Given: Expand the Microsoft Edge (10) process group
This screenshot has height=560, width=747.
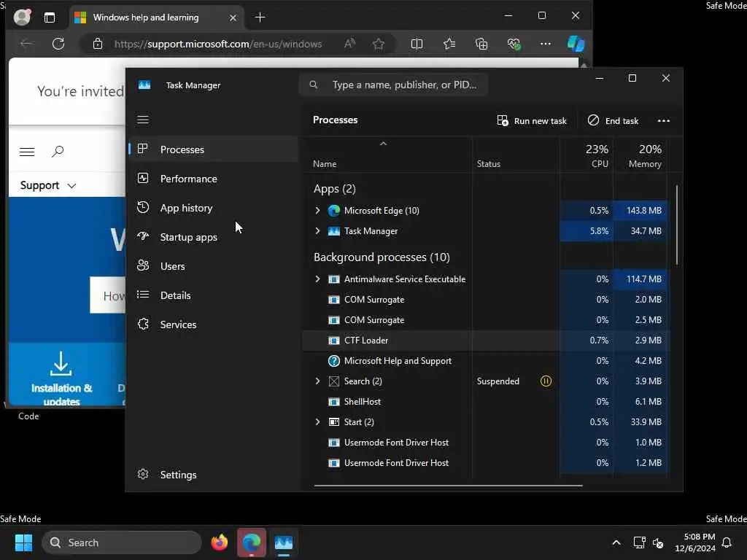Looking at the screenshot, I should coord(318,210).
